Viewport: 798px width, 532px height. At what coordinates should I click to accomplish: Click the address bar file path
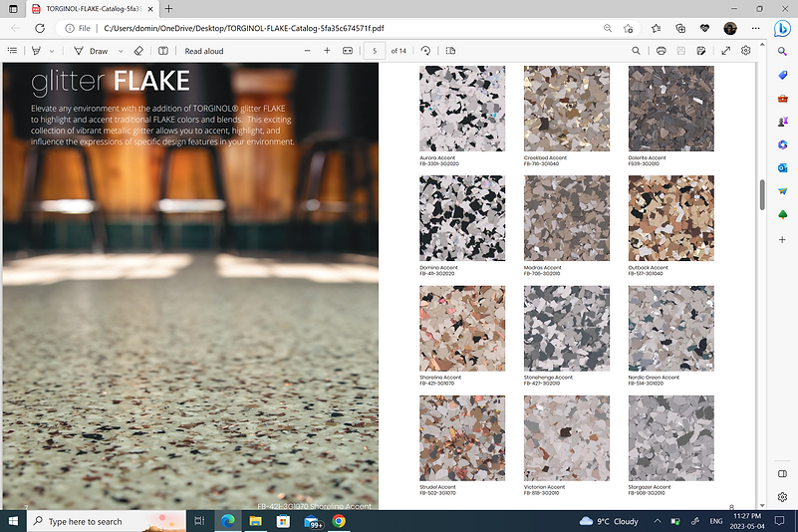244,29
